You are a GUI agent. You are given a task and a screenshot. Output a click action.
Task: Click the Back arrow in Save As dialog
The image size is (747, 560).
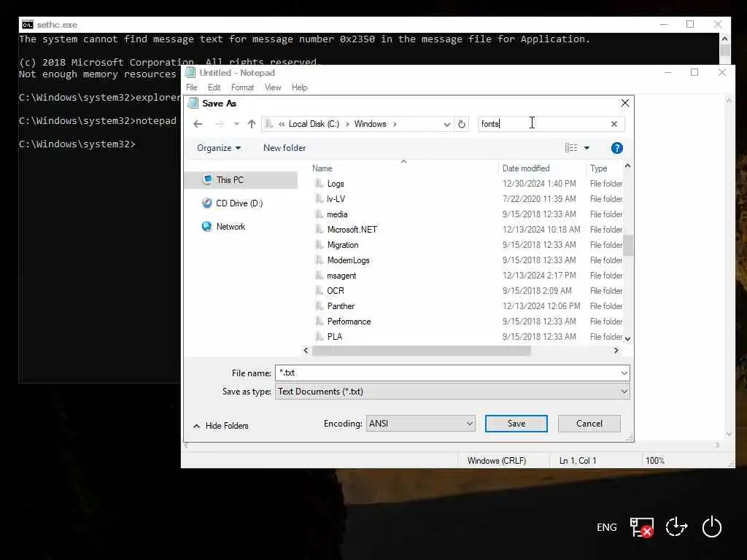point(198,124)
